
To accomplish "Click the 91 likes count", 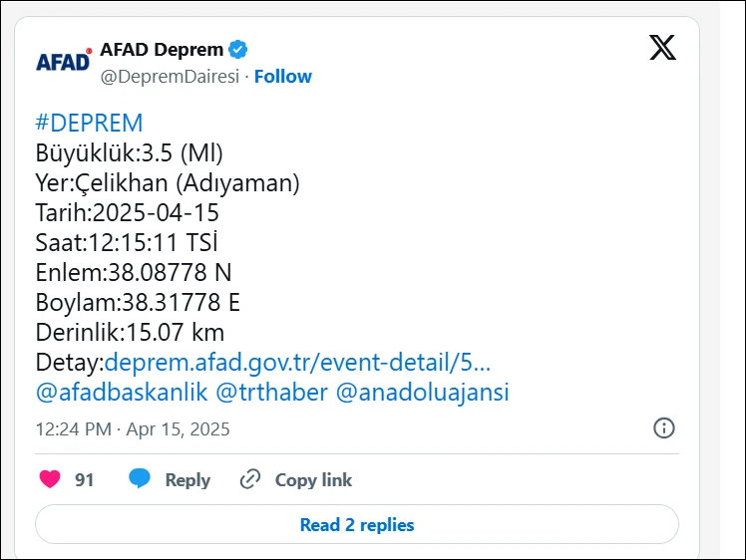I will coord(85,480).
